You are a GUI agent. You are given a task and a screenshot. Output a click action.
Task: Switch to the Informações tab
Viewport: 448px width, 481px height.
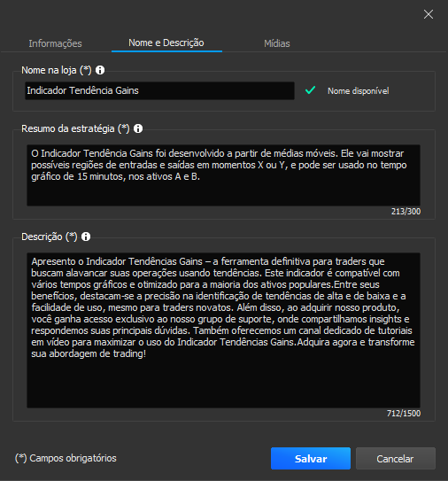[55, 43]
